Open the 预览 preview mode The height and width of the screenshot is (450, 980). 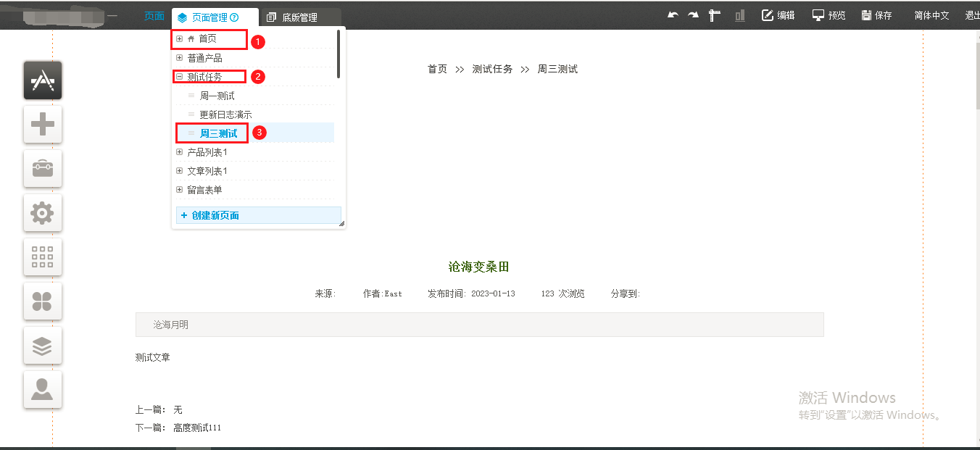829,15
